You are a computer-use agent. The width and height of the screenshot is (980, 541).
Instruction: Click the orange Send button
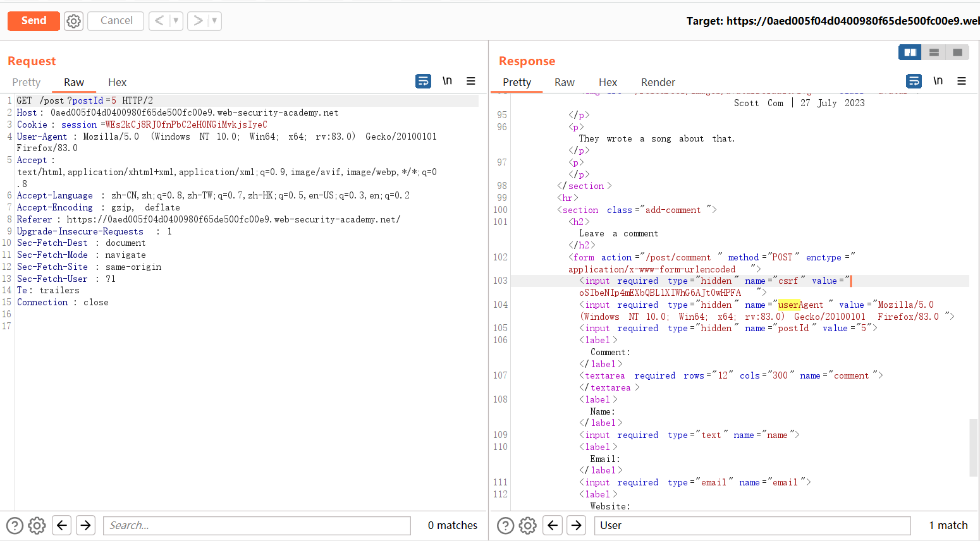coord(34,21)
